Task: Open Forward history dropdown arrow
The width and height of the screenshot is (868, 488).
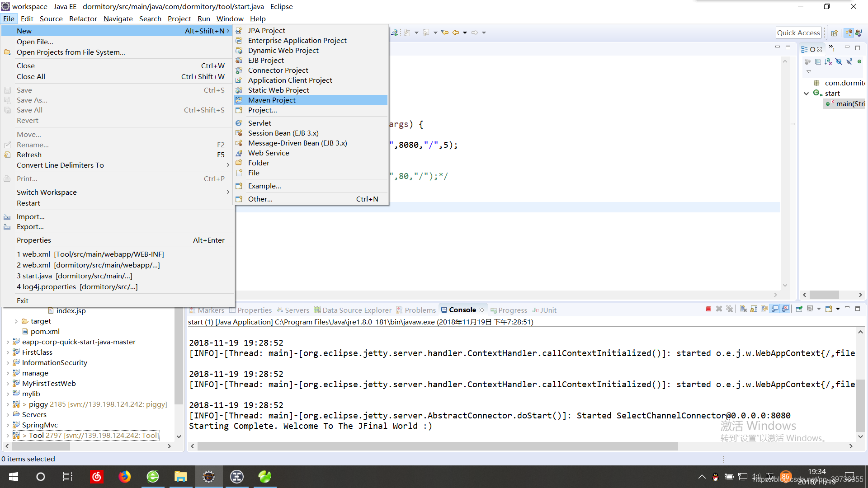Action: (484, 33)
